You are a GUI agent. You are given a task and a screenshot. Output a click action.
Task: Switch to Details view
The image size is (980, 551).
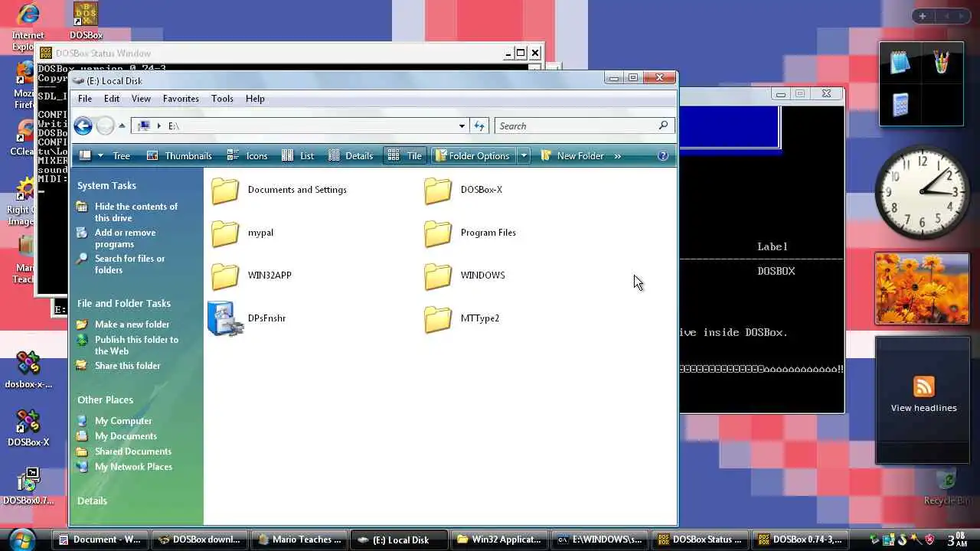point(351,155)
